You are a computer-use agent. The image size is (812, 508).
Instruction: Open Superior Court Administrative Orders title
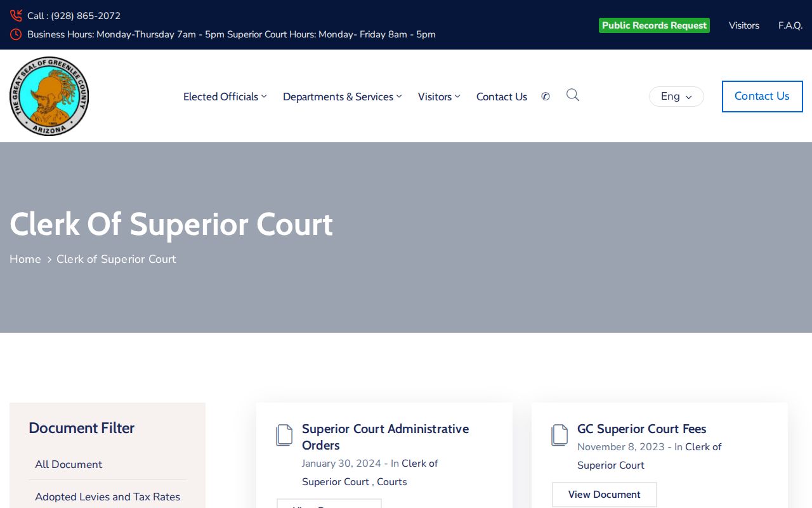pos(386,437)
